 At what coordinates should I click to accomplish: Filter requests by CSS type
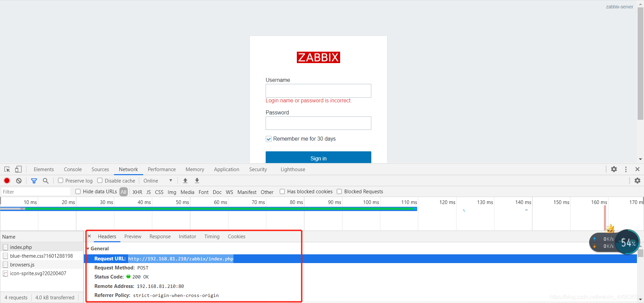point(159,192)
